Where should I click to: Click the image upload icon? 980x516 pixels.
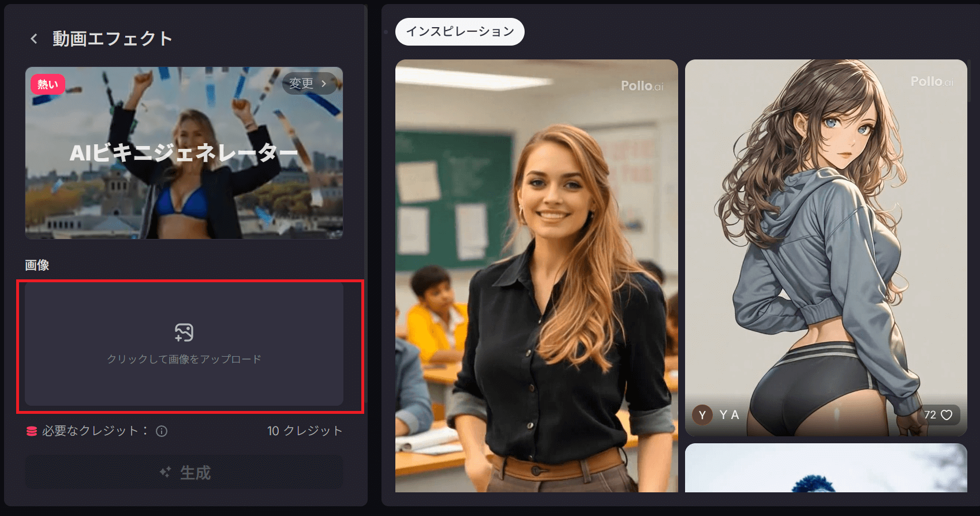point(184,332)
